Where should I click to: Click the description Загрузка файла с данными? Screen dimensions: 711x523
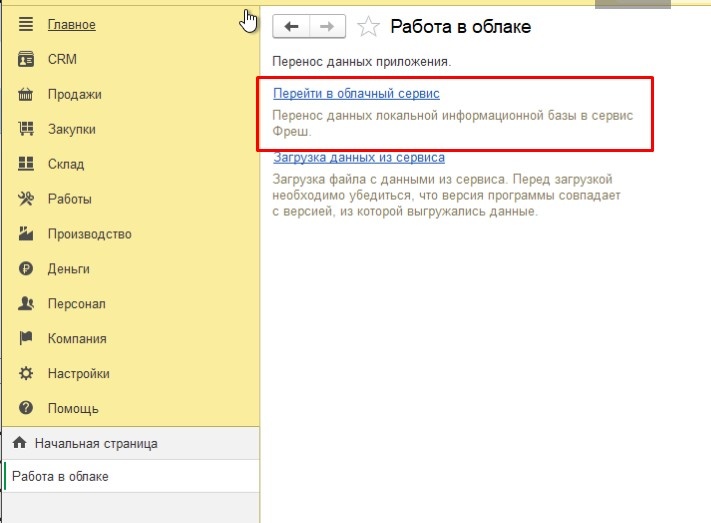[447, 195]
